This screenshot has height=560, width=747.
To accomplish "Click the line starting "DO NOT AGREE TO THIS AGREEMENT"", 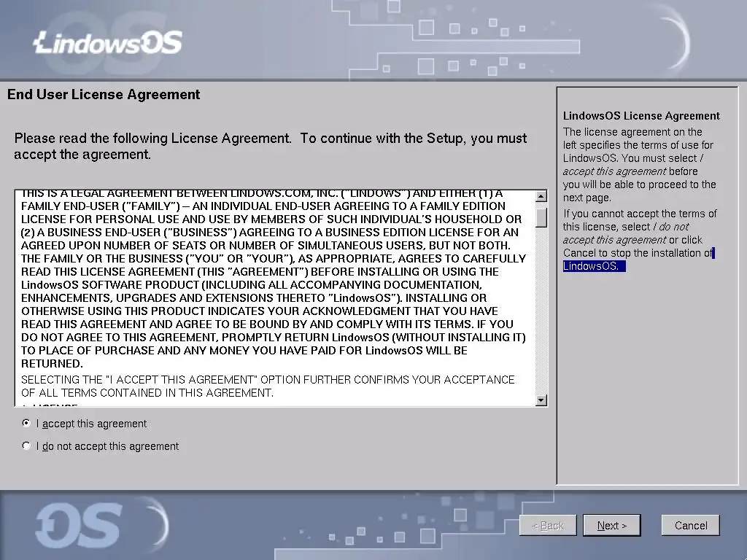I will (273, 338).
